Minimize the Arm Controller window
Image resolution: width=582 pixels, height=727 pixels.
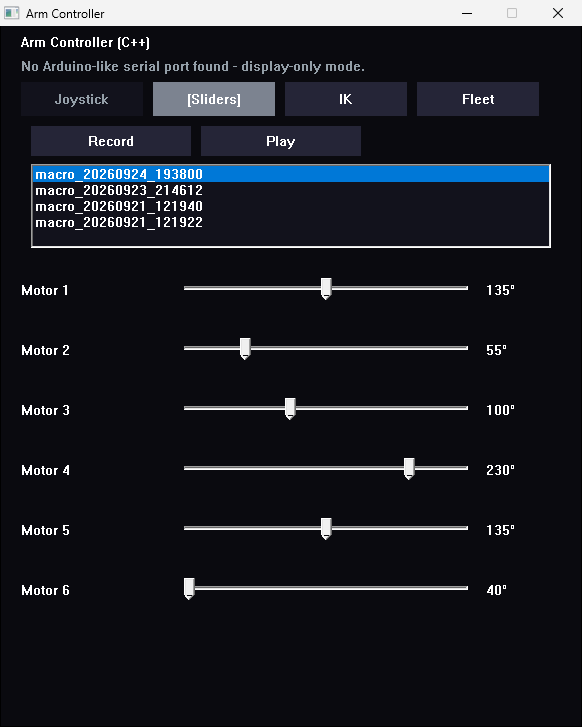point(467,13)
